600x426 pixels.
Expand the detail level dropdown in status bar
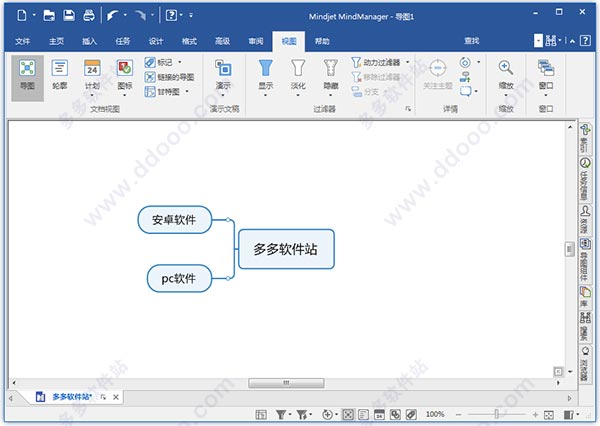click(336, 415)
